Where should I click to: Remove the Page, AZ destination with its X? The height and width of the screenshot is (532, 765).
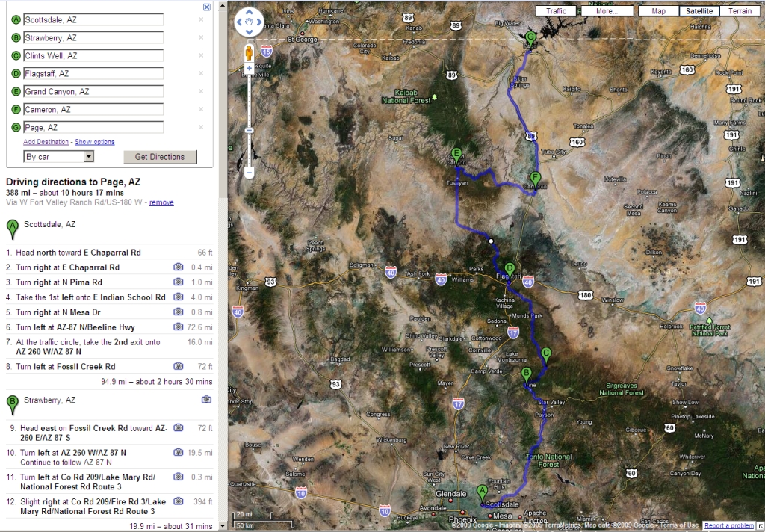pos(201,127)
